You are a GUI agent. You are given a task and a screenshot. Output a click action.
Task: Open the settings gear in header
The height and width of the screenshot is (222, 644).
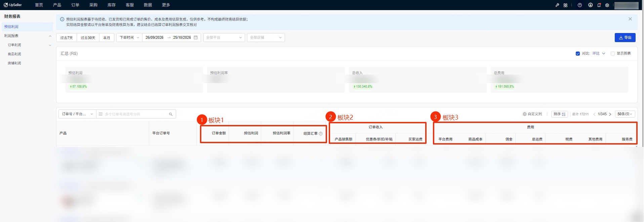[x=607, y=5]
